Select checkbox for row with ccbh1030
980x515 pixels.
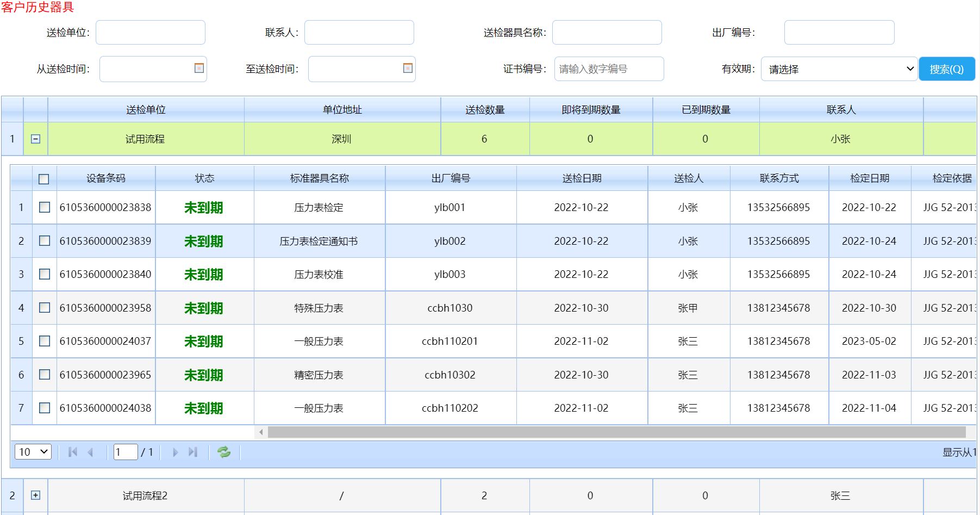coord(45,308)
